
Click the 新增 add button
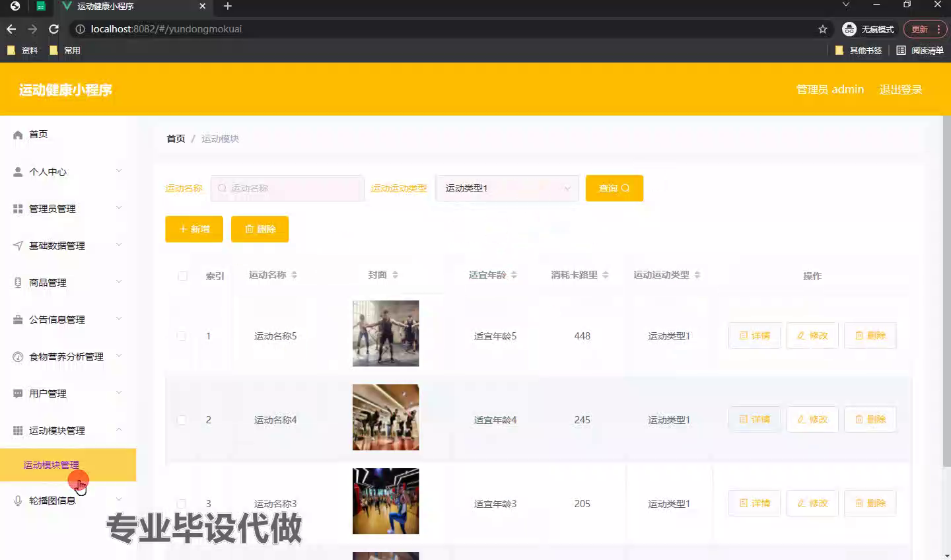point(194,229)
